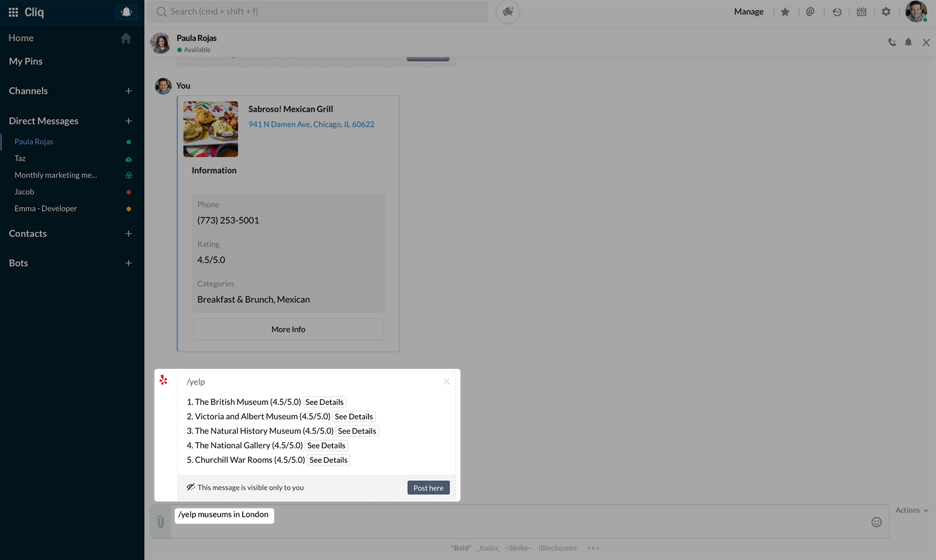
Task: Open Direct Messages section
Action: point(43,121)
